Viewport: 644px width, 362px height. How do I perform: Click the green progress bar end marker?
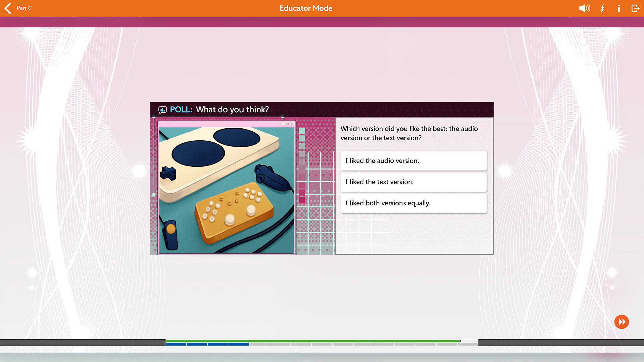(460, 341)
